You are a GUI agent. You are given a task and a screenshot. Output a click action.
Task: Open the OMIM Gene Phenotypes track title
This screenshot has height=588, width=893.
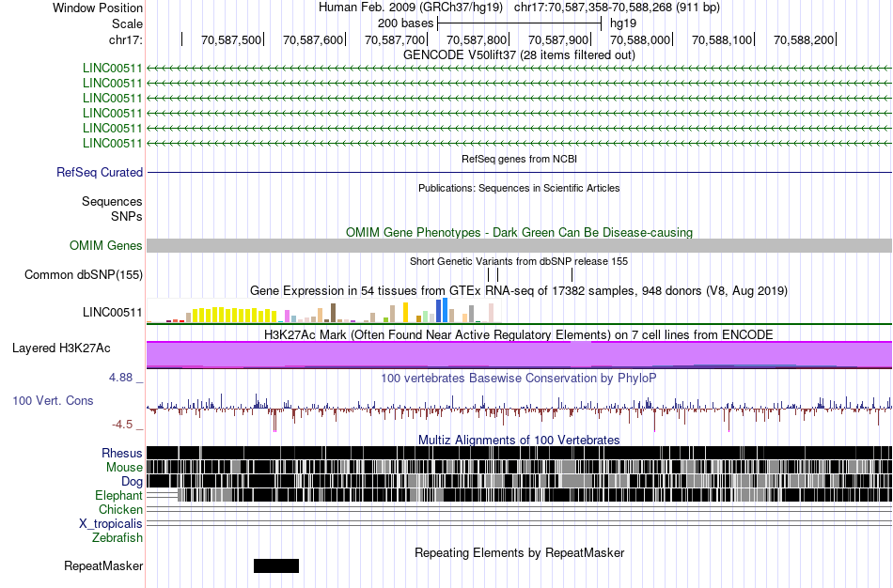(519, 232)
